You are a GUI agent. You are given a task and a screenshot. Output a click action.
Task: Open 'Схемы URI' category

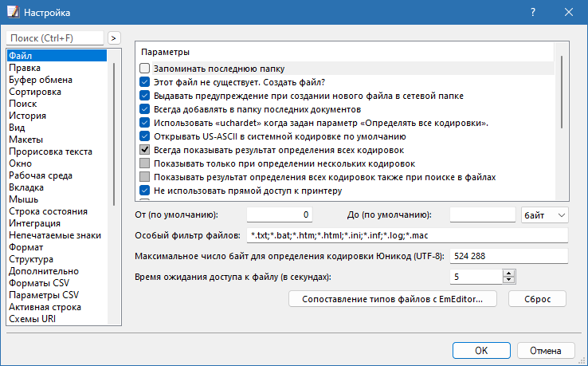57,319
